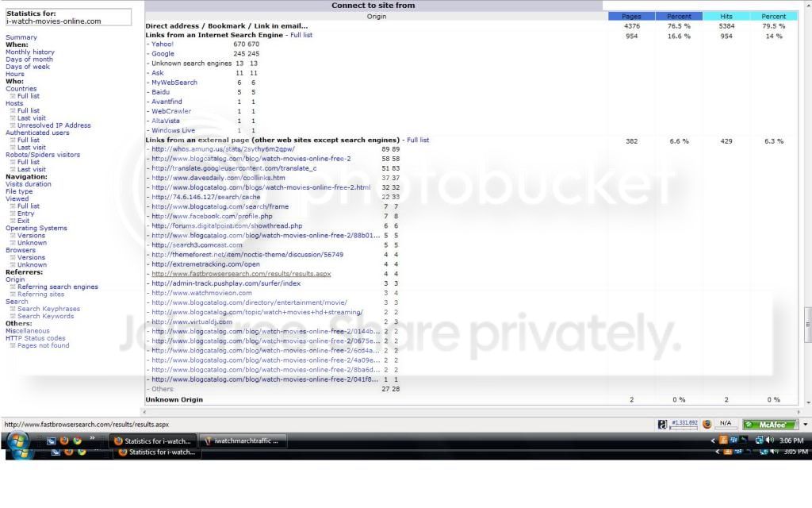Screen dimensions: 812x508
Task: Open Full list for search engine links
Action: coord(301,35)
